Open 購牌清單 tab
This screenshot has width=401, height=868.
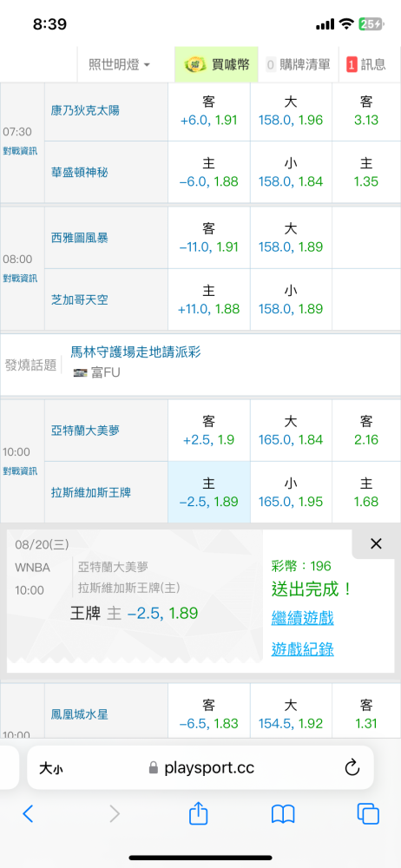299,64
